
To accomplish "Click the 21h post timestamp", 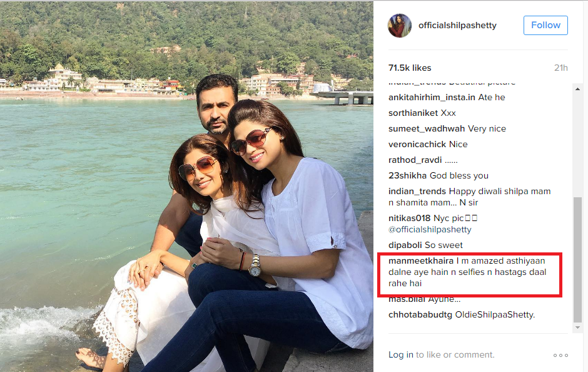I will click(x=560, y=68).
